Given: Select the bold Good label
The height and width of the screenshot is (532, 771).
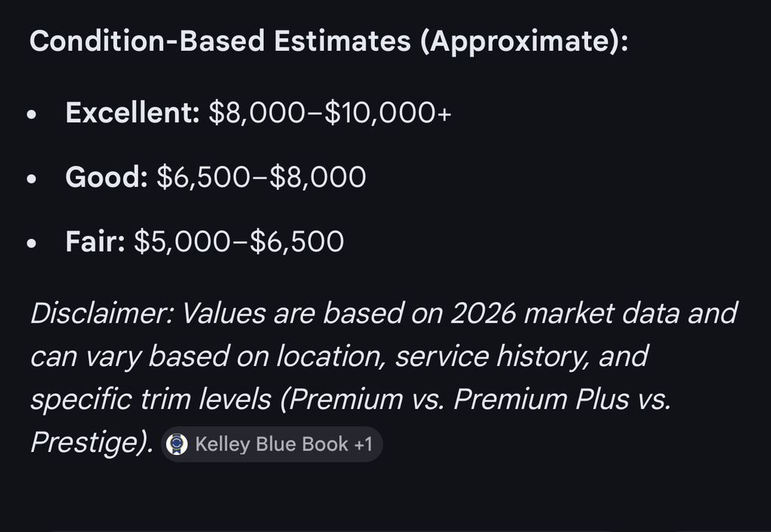Looking at the screenshot, I should click(107, 177).
